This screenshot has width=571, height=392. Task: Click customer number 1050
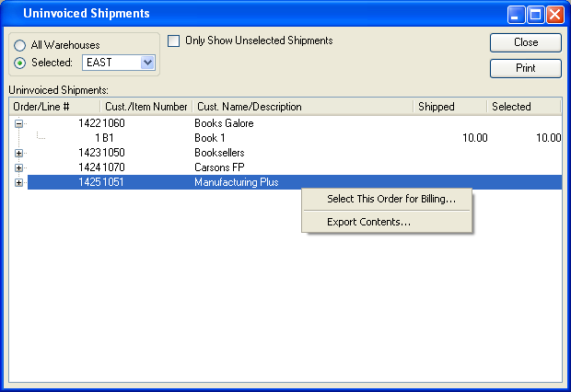(x=113, y=153)
